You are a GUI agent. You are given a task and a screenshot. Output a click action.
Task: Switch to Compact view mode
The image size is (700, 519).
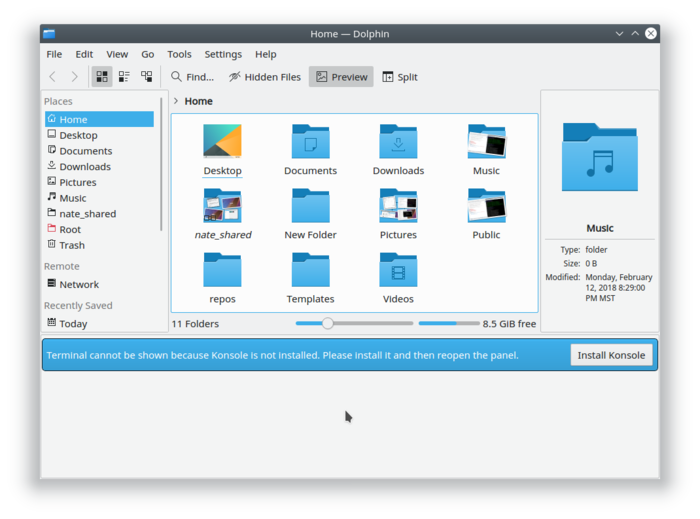(124, 77)
